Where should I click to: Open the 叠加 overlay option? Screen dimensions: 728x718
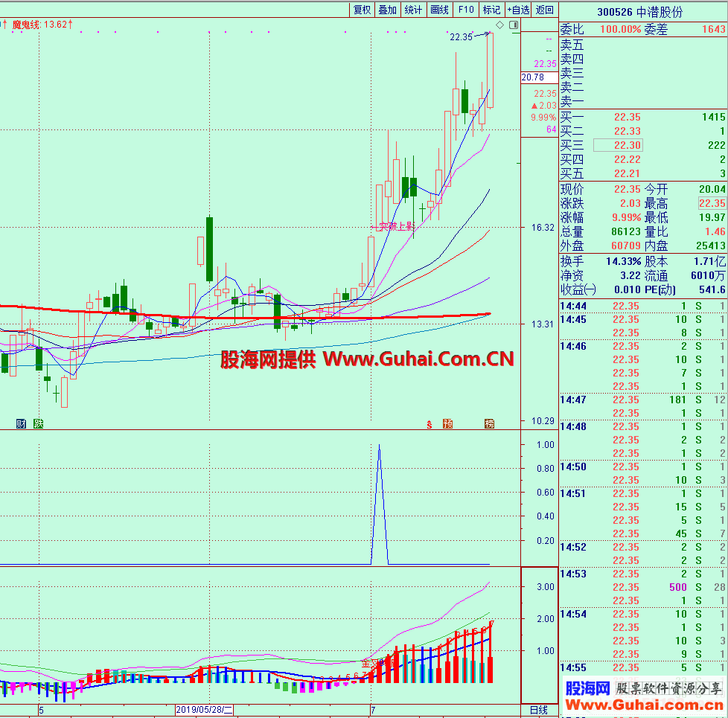tap(387, 10)
